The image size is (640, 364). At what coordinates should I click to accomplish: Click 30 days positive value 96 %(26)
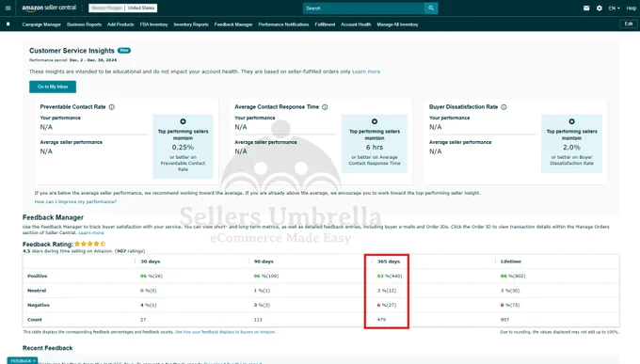click(151, 276)
